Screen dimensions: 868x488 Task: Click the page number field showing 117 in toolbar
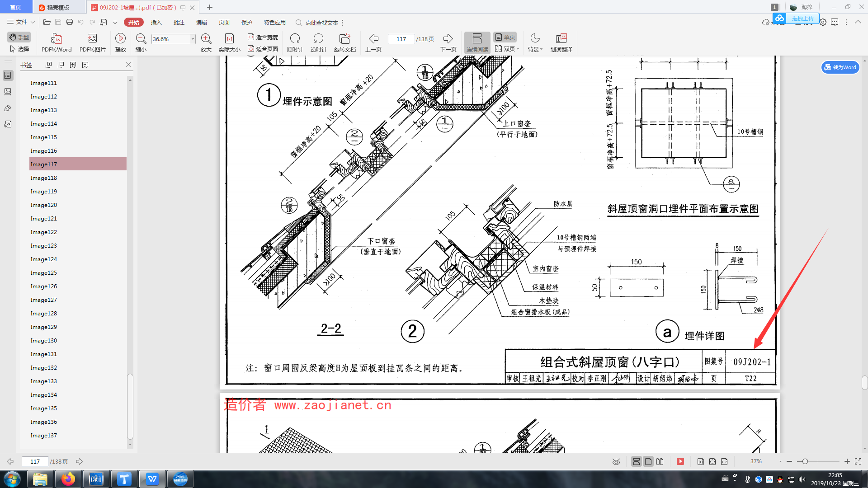pos(401,39)
